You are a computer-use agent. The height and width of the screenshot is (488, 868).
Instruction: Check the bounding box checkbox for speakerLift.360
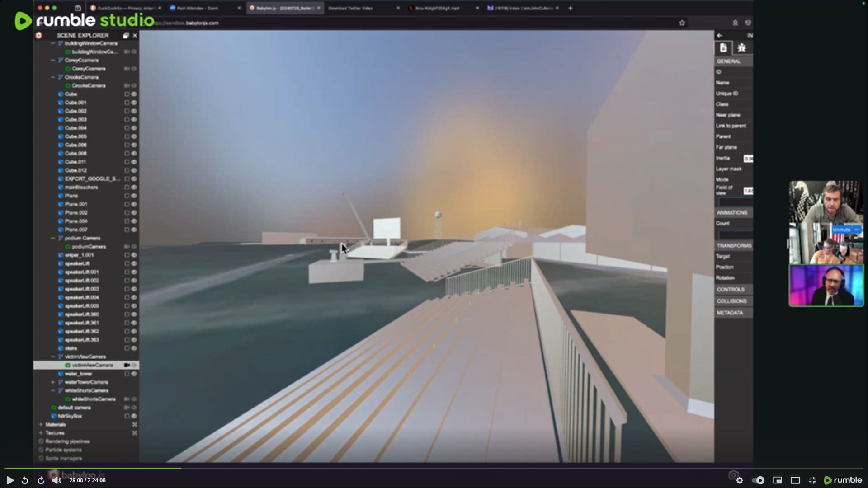point(127,314)
